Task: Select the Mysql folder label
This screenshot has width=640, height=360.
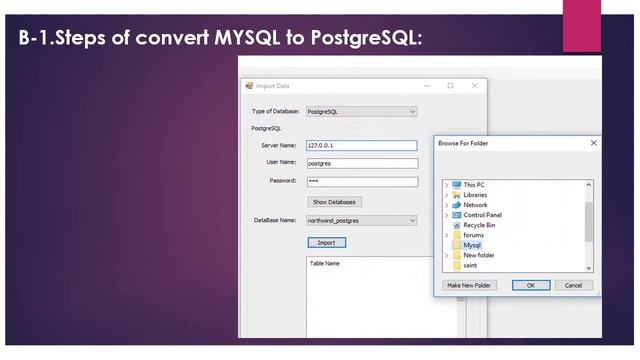Action: (x=472, y=245)
